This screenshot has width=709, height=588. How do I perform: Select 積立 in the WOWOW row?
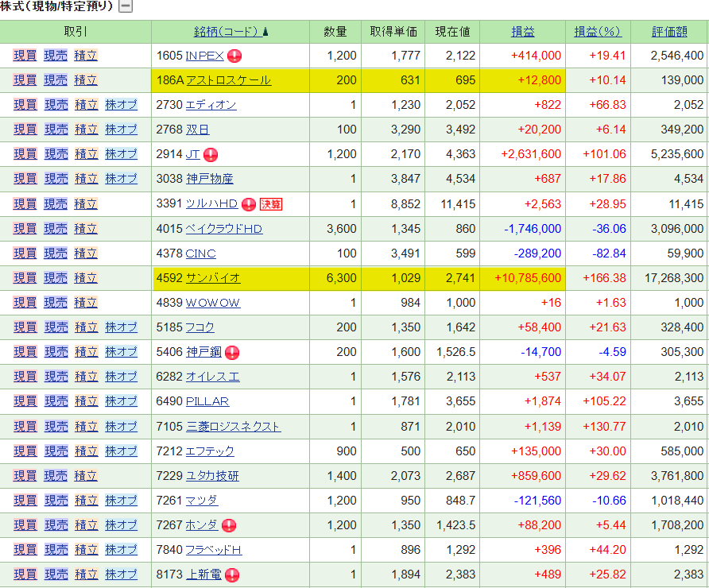point(86,303)
